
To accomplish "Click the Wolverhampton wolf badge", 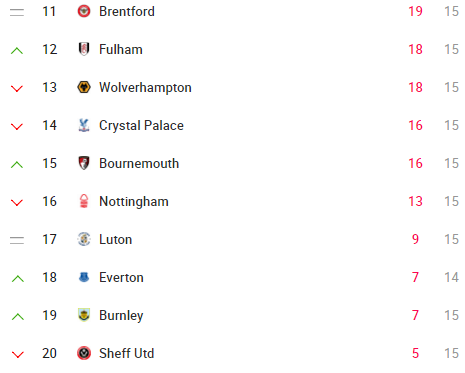I will coord(84,87).
